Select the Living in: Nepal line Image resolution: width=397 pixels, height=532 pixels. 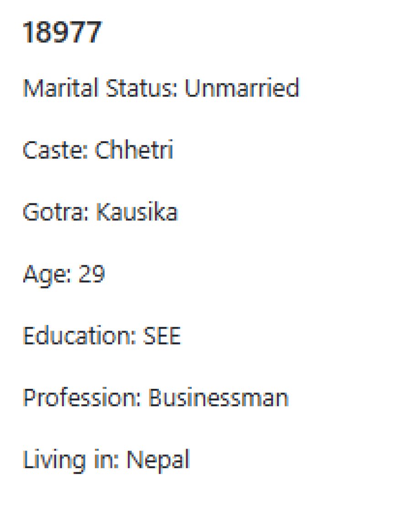[106, 460]
